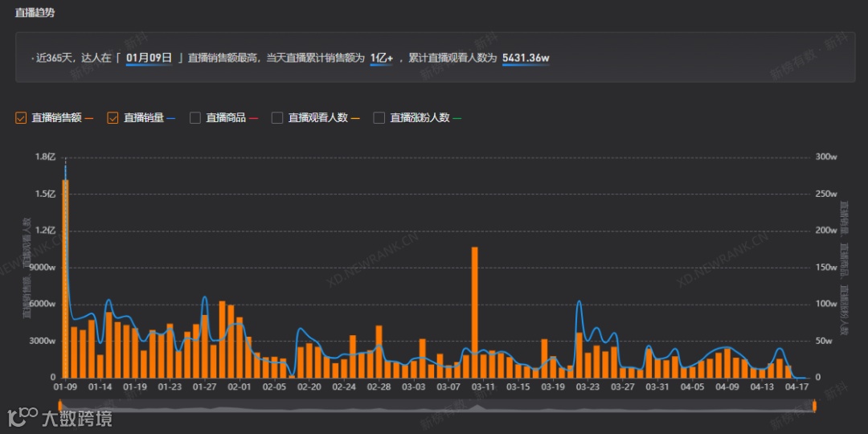The image size is (868, 434).
Task: Click the 1.8亿 left axis label
Action: click(x=47, y=158)
